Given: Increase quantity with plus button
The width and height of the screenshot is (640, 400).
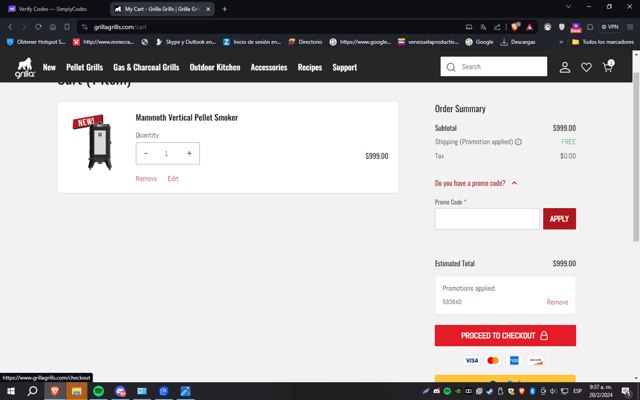Looking at the screenshot, I should point(189,153).
